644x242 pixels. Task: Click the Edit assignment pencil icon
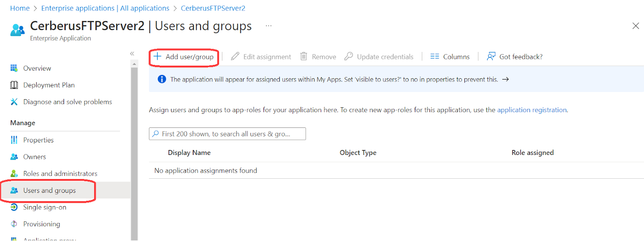coord(235,56)
